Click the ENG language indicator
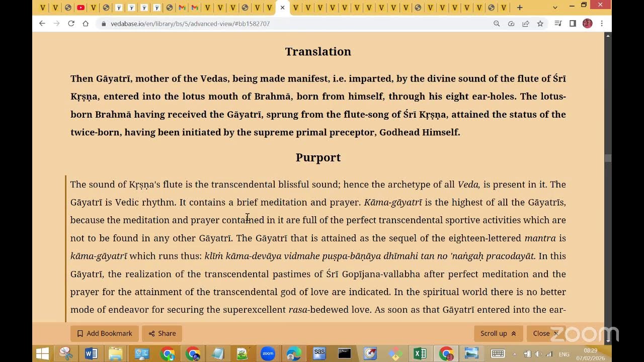Viewport: 644px width, 362px height. click(x=564, y=354)
